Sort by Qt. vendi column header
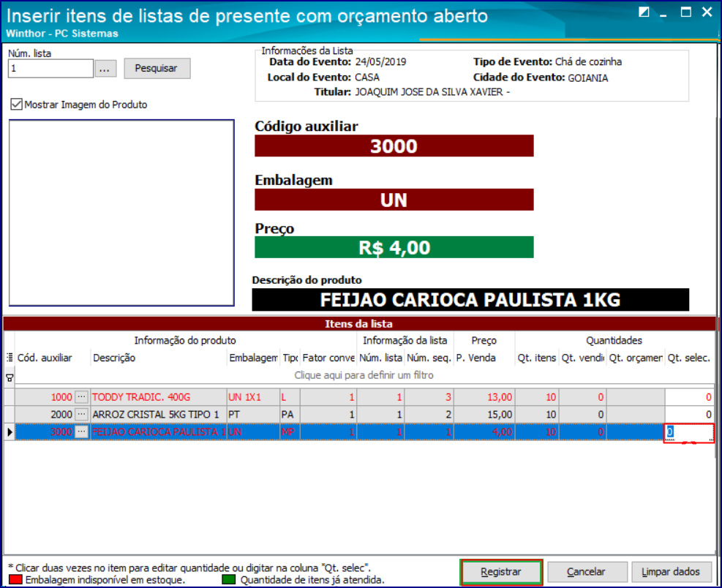 [582, 358]
